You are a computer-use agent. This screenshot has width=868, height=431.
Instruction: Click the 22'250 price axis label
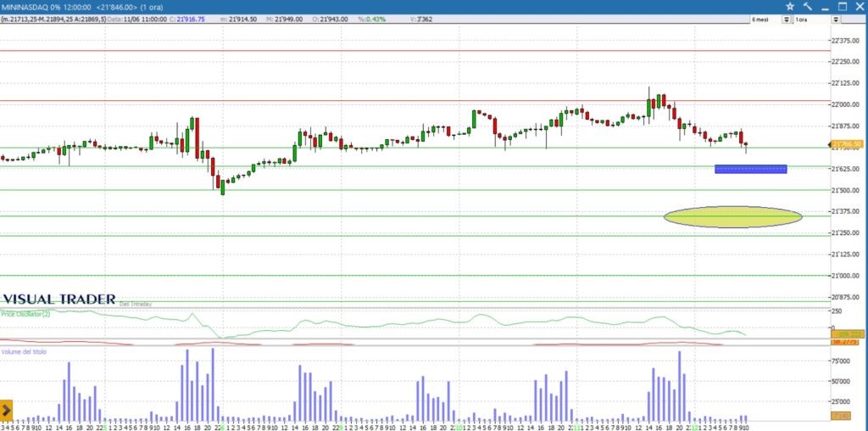[x=847, y=61]
